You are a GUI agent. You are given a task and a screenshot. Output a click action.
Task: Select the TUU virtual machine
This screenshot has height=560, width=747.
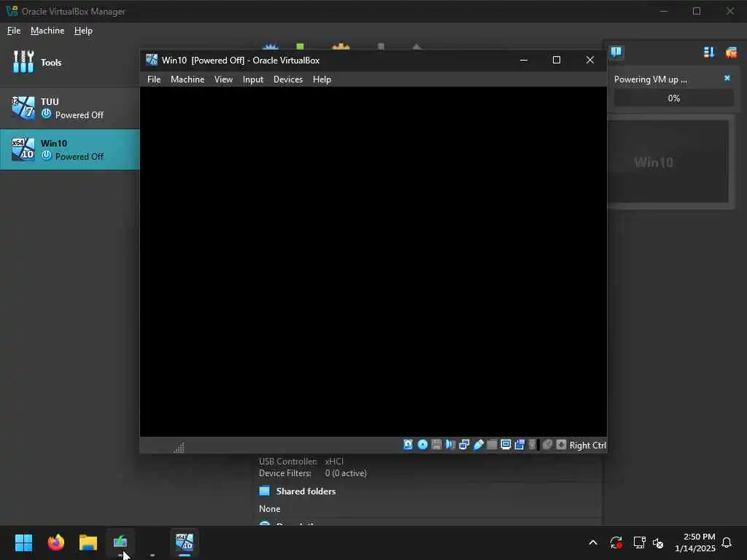click(70, 108)
